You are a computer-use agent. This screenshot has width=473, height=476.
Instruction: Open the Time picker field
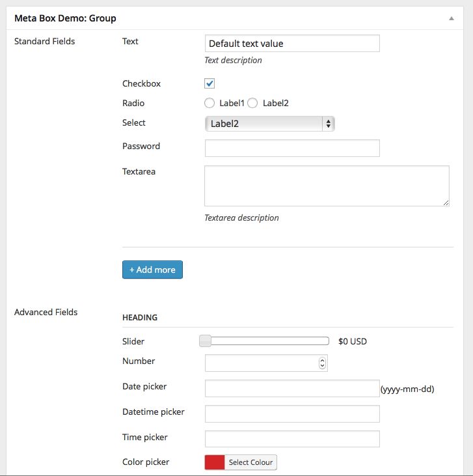291,439
